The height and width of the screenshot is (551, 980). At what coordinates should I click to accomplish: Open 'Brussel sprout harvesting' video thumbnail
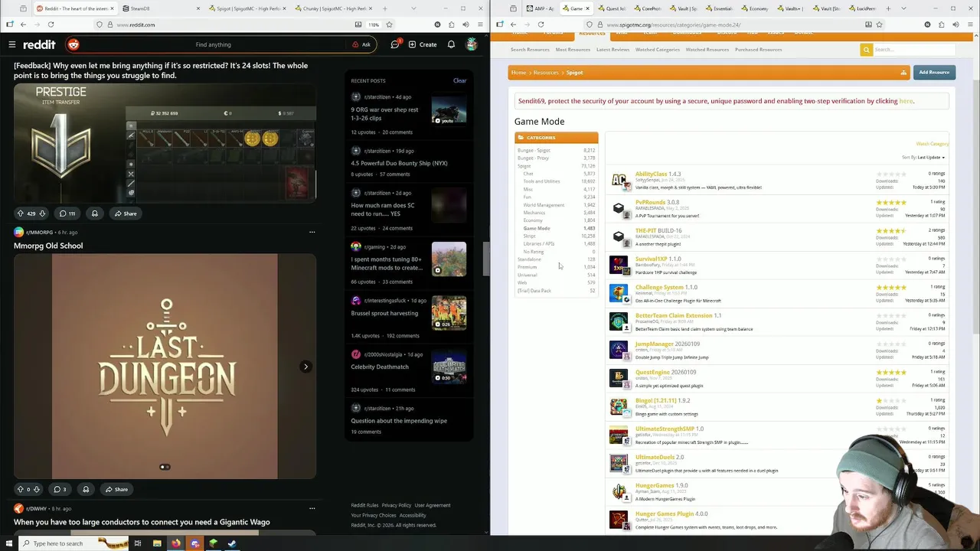click(449, 312)
